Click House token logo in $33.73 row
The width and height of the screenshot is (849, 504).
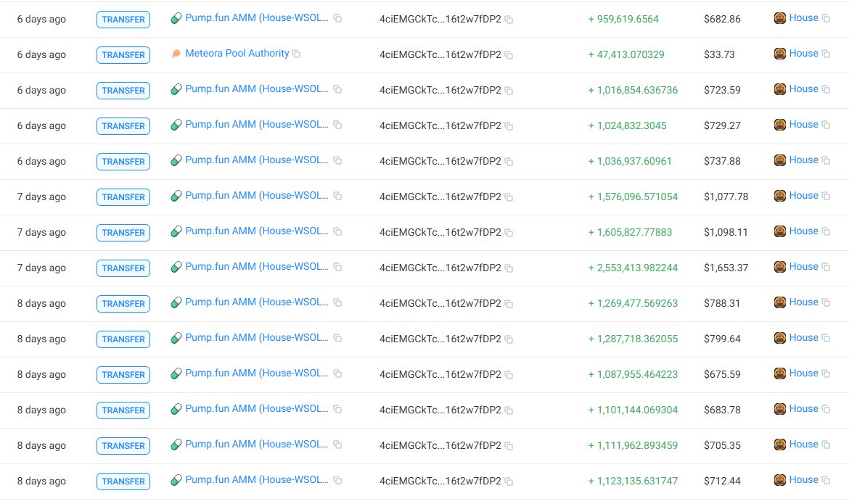click(779, 54)
